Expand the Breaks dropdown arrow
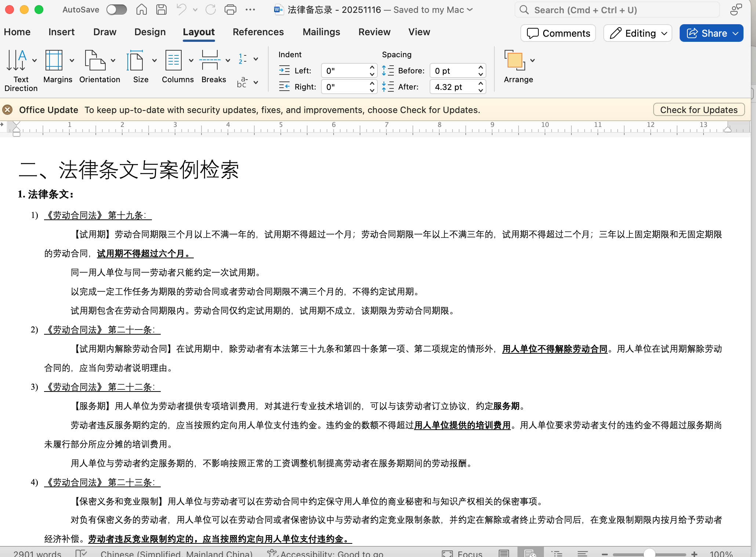Screen dimensions: 756x557 click(228, 60)
